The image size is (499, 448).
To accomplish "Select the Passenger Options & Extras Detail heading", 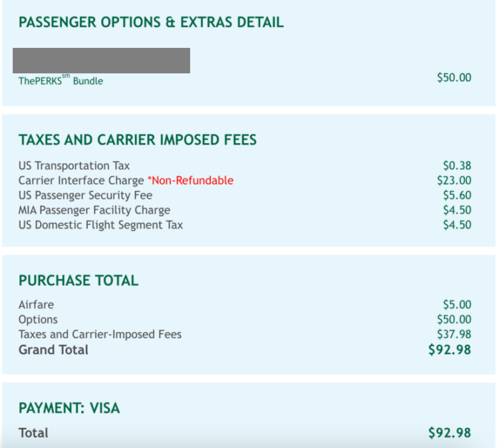I will click(x=151, y=22).
